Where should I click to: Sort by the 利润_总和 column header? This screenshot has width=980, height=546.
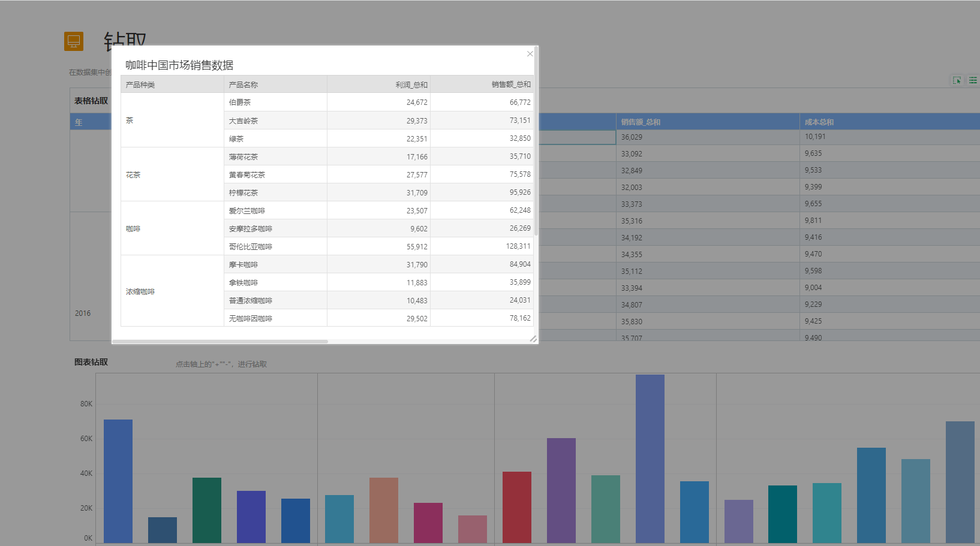(x=411, y=85)
